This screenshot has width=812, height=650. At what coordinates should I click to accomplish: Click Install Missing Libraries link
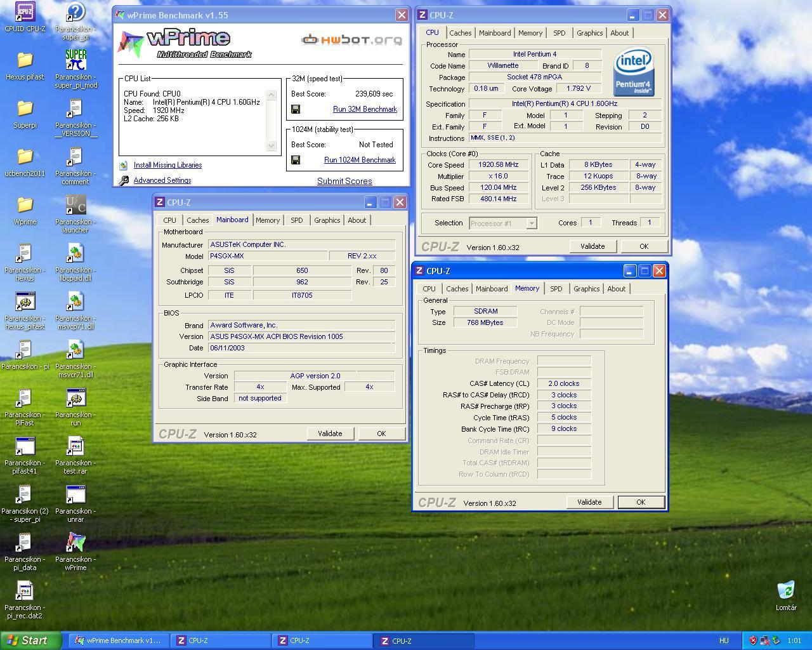click(x=167, y=165)
